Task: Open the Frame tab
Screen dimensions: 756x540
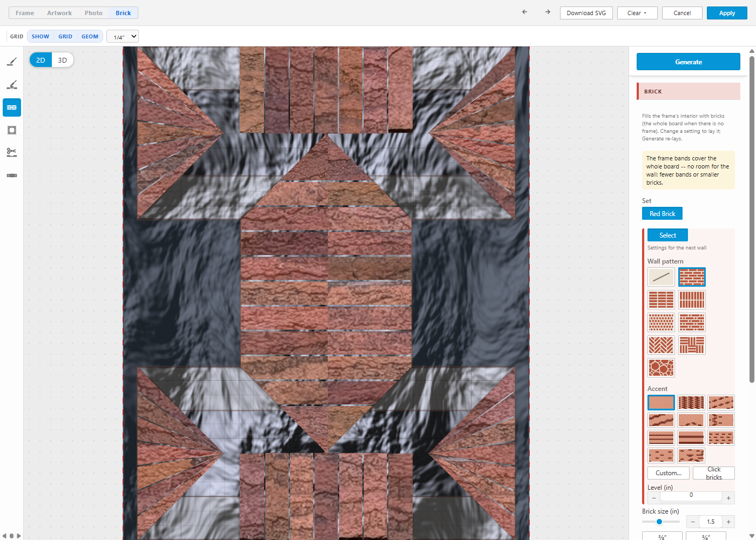Action: pyautogui.click(x=25, y=13)
